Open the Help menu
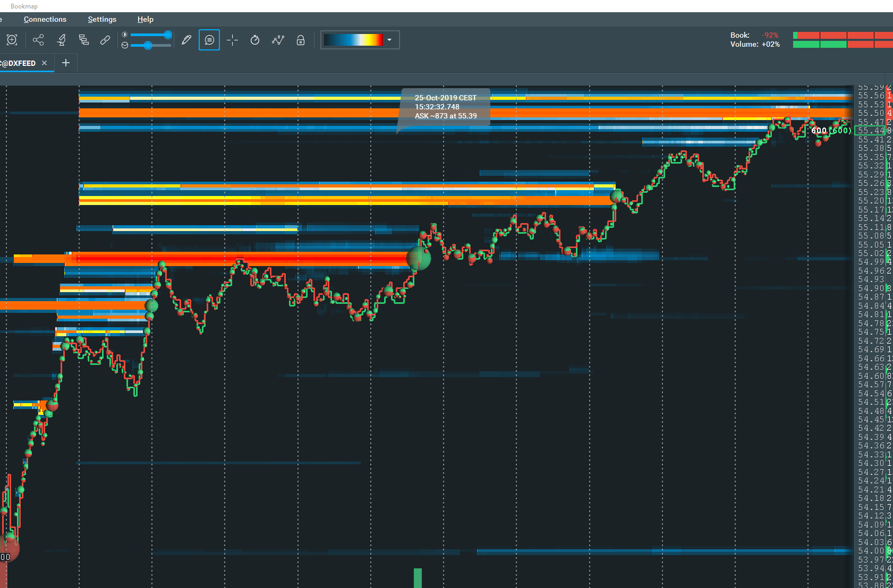 coord(145,19)
